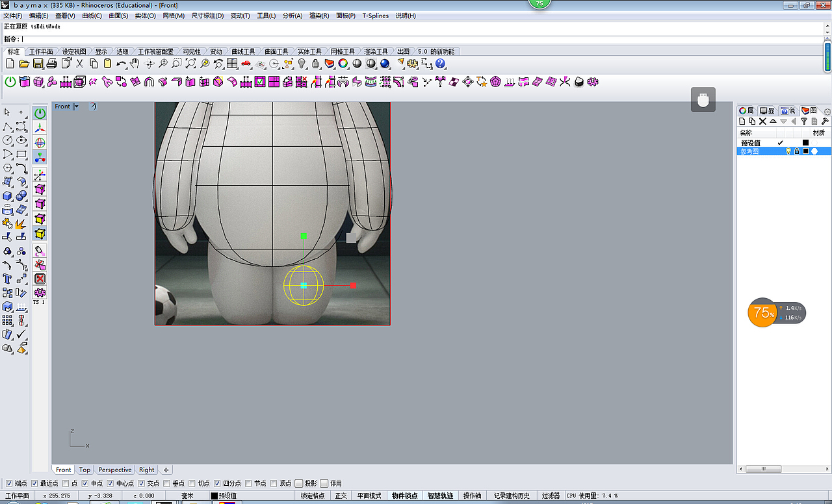Click the padlock Lock icon in the toolbar
Viewport: 832px width, 504px height.
pos(315,64)
